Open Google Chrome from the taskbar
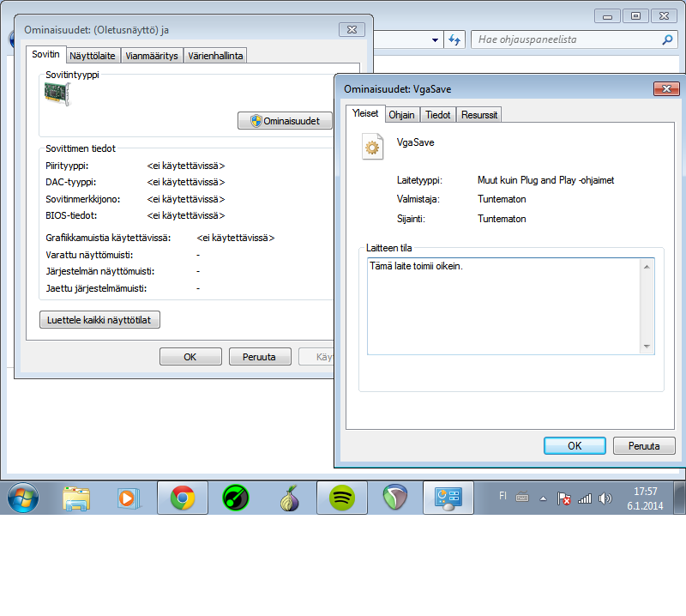686x616 pixels. [x=182, y=498]
